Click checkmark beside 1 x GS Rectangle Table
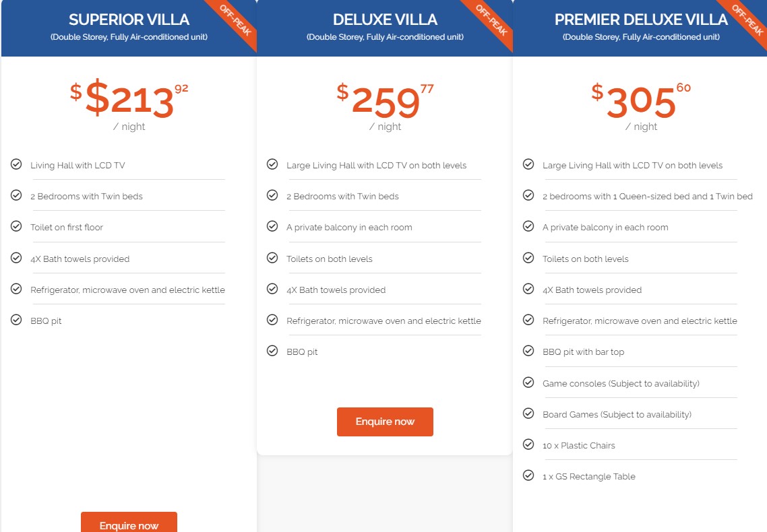Viewport: 767px width, 532px height. (x=528, y=475)
